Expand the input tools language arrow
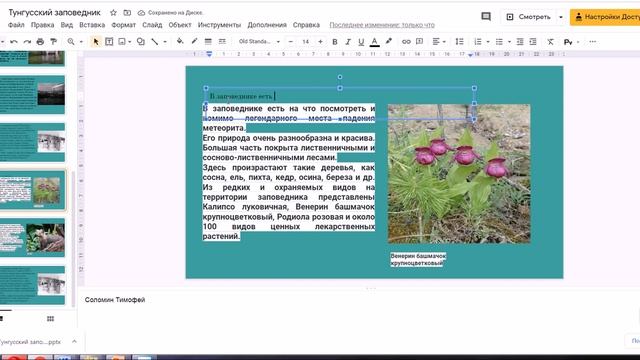Viewport: 640px width, 360px height. tap(578, 42)
